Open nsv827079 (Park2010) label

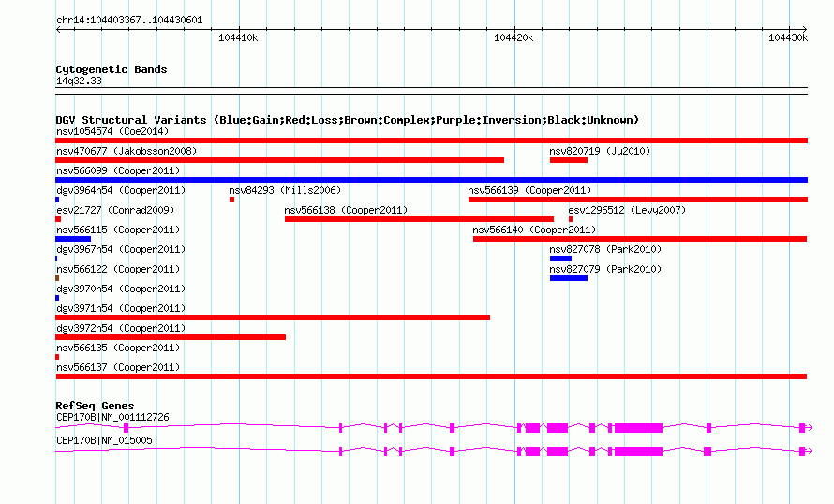click(x=605, y=269)
